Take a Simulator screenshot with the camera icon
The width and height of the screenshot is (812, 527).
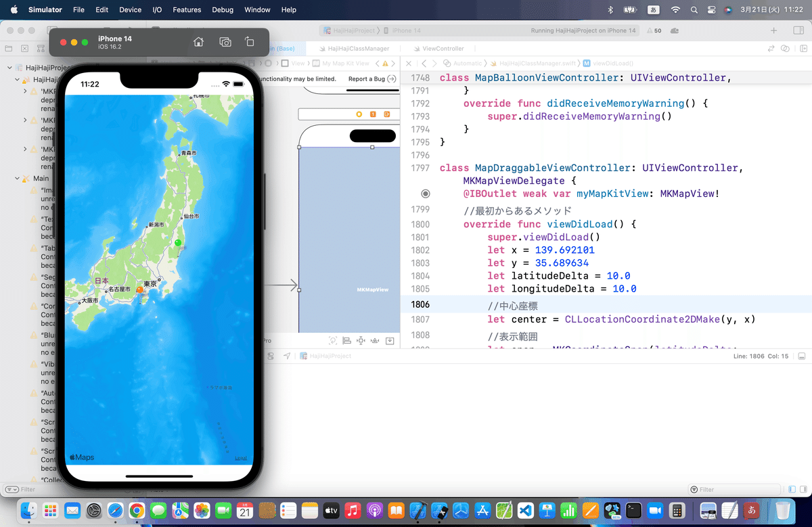coord(225,42)
